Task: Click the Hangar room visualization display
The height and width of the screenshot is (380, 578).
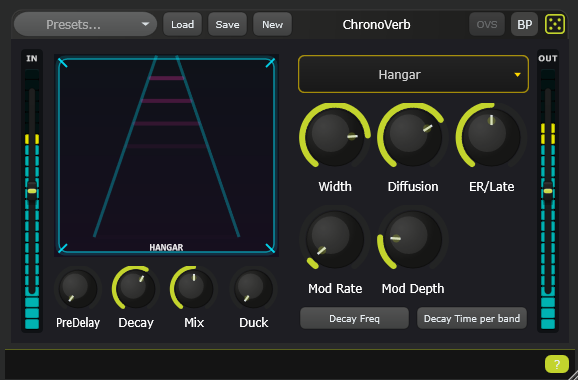Action: pyautogui.click(x=166, y=155)
